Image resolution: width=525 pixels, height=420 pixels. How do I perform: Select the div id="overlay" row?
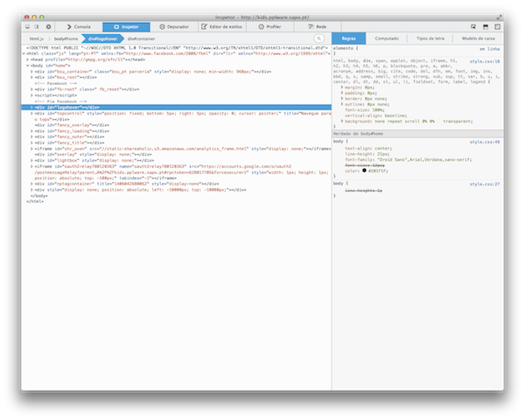coord(177,154)
